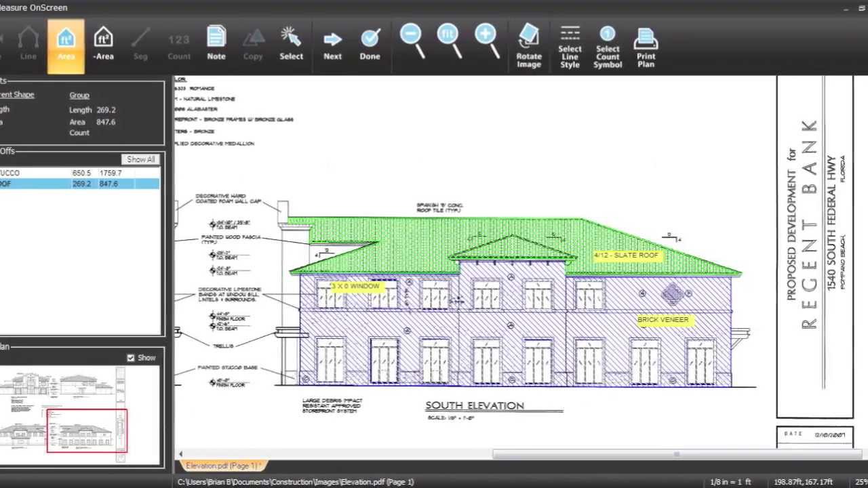Switch to Elevation.pdf (Page 1) tab

222,466
